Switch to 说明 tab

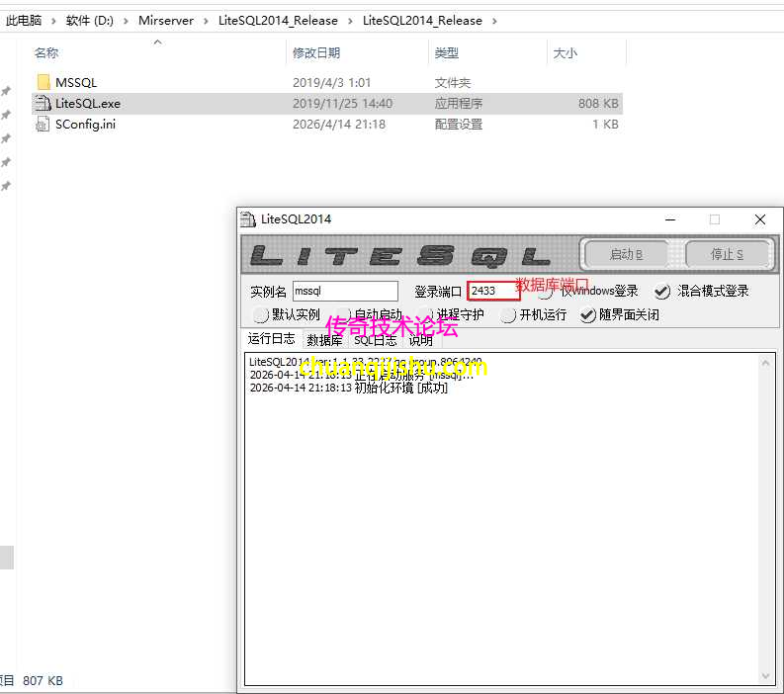point(420,340)
